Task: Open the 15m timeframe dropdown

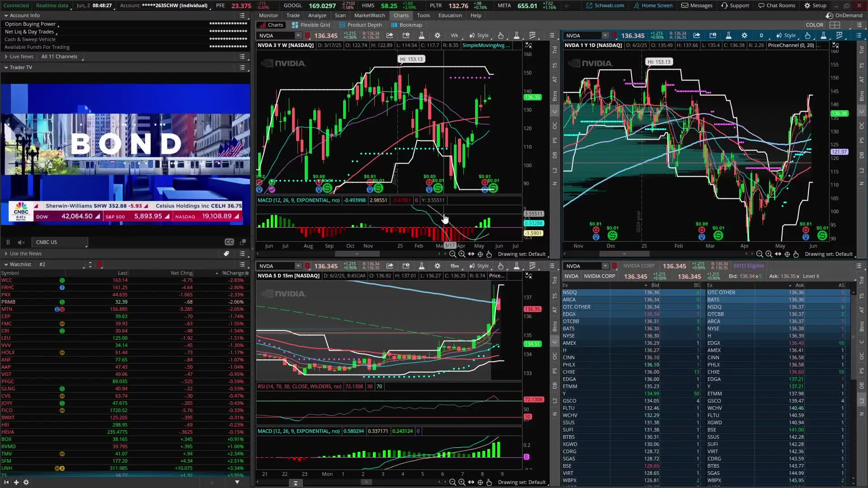Action: point(454,266)
